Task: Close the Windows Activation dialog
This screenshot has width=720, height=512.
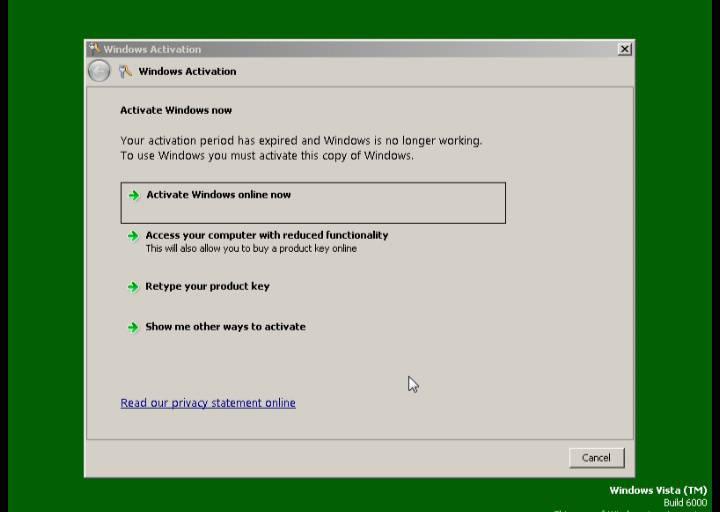Action: 624,49
